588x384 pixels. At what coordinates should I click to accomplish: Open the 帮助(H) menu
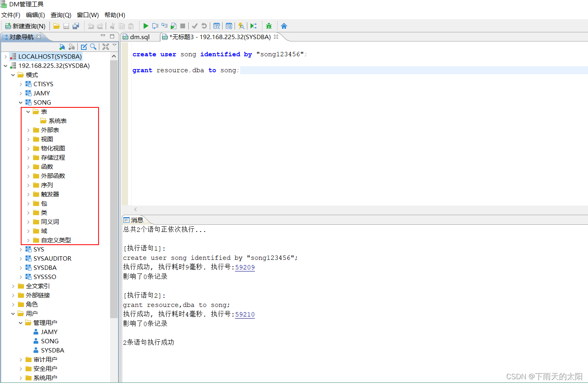(115, 15)
